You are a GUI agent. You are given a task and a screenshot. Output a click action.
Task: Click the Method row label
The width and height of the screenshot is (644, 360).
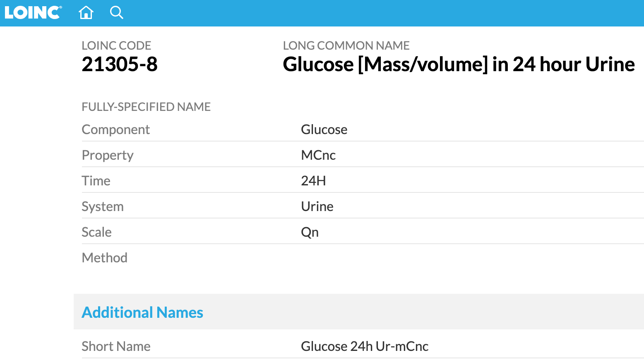coord(104,258)
